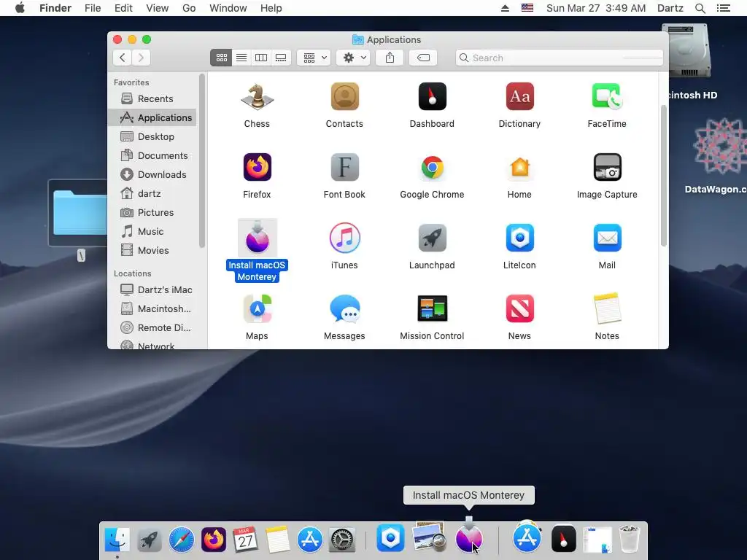
Task: Select Firefox in the Applications window
Action: (x=257, y=167)
